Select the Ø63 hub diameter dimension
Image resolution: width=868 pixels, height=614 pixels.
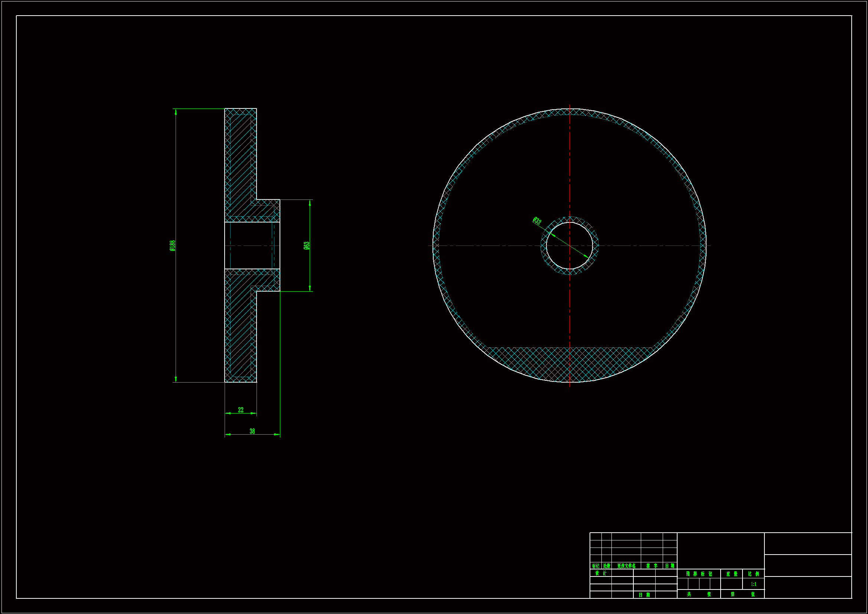click(x=307, y=246)
